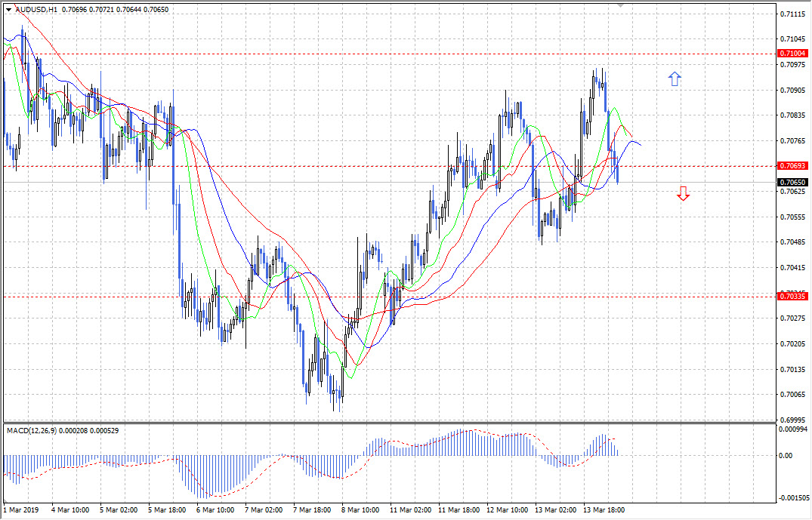This screenshot has height=520, width=812.
Task: Click the 0.70905 price axis label
Action: pyautogui.click(x=793, y=90)
